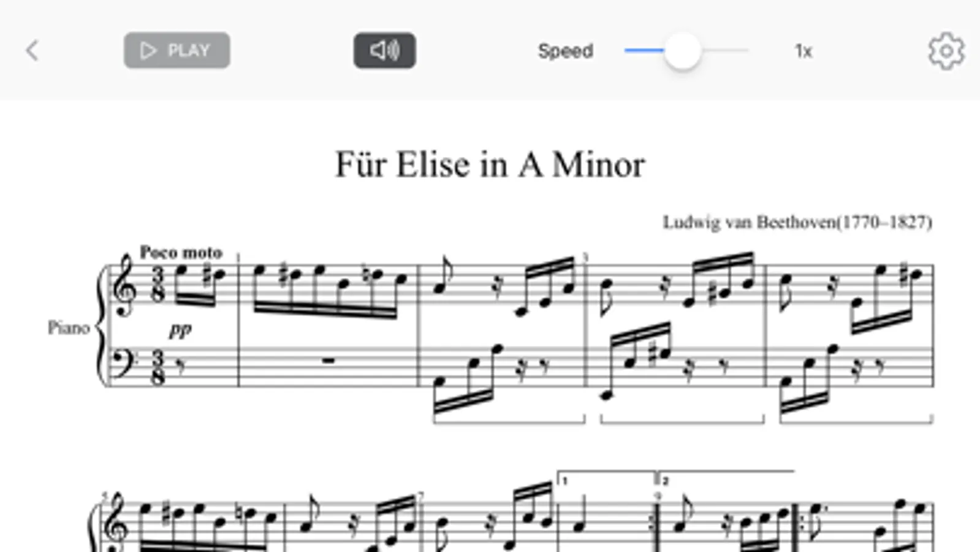Click the 1x speed value
Image resolution: width=980 pixels, height=552 pixels.
click(x=803, y=51)
